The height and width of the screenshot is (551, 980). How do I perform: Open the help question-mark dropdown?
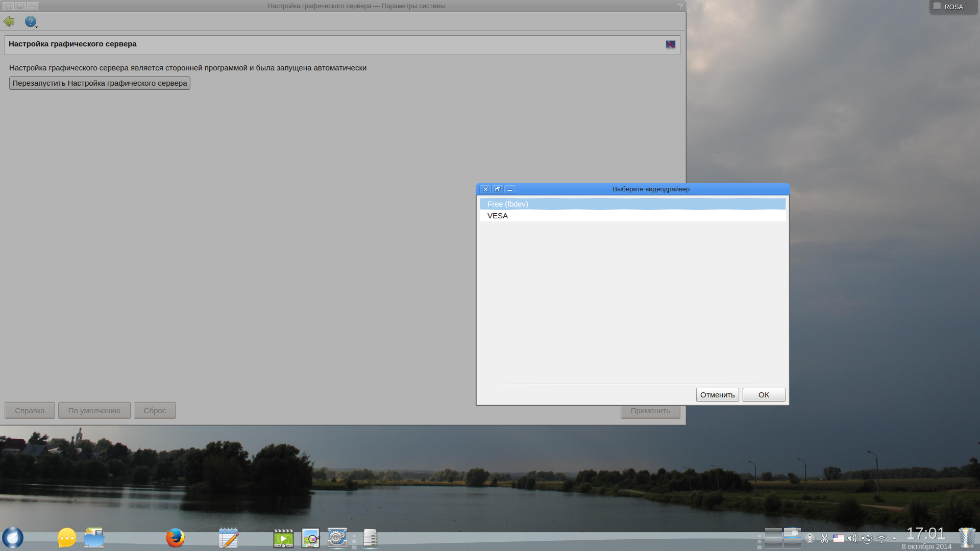(x=31, y=22)
